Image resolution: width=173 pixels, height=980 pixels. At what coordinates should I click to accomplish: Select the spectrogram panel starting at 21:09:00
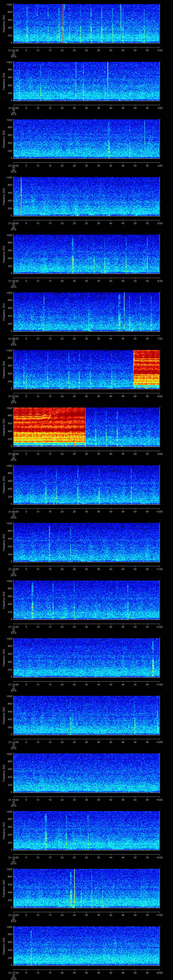point(87,485)
